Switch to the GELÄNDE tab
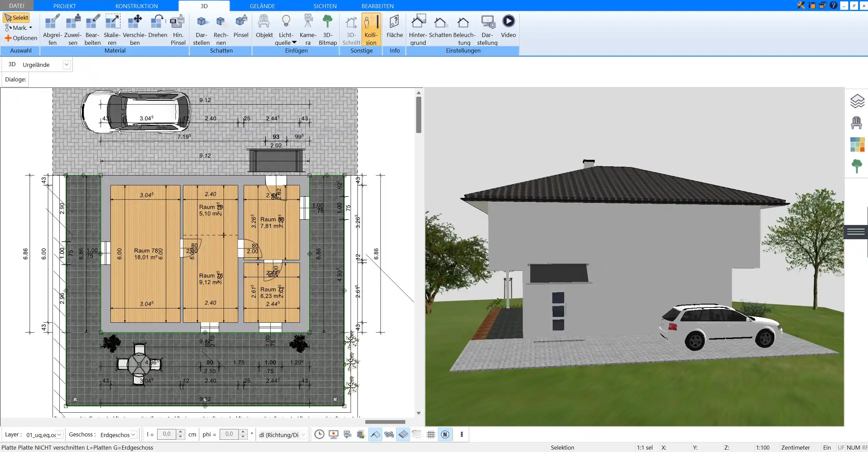This screenshot has height=452, width=868. point(262,6)
